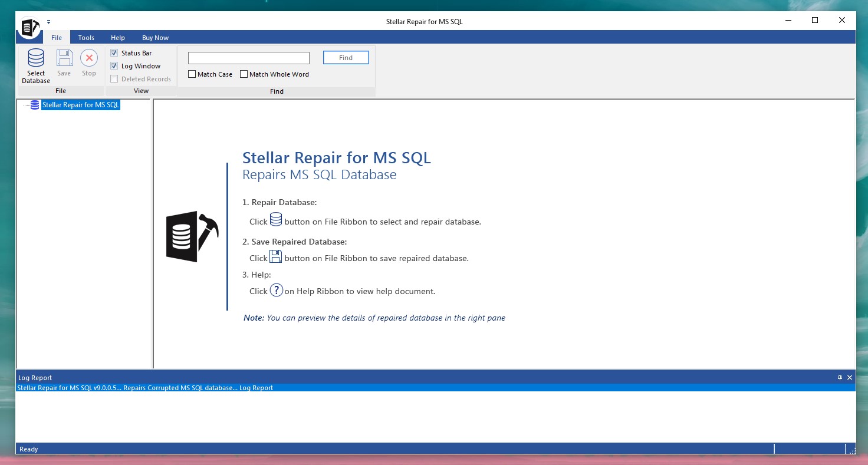The width and height of the screenshot is (868, 465).
Task: Toggle the Log Window checkbox
Action: 114,66
